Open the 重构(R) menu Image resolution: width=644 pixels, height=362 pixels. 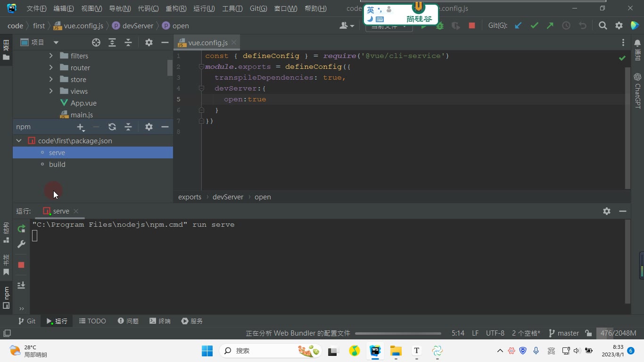[x=176, y=8]
